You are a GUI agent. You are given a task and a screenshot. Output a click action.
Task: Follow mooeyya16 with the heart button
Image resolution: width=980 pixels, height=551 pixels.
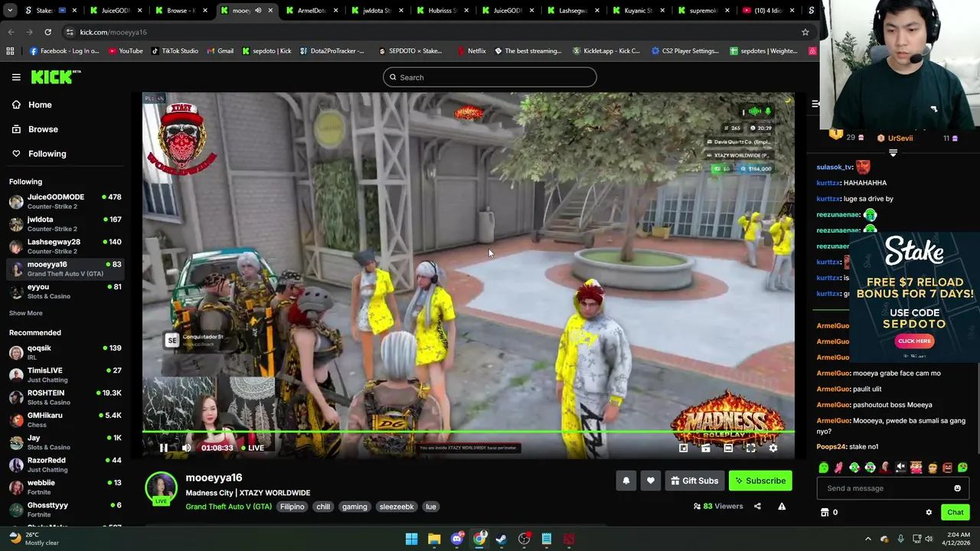point(650,481)
